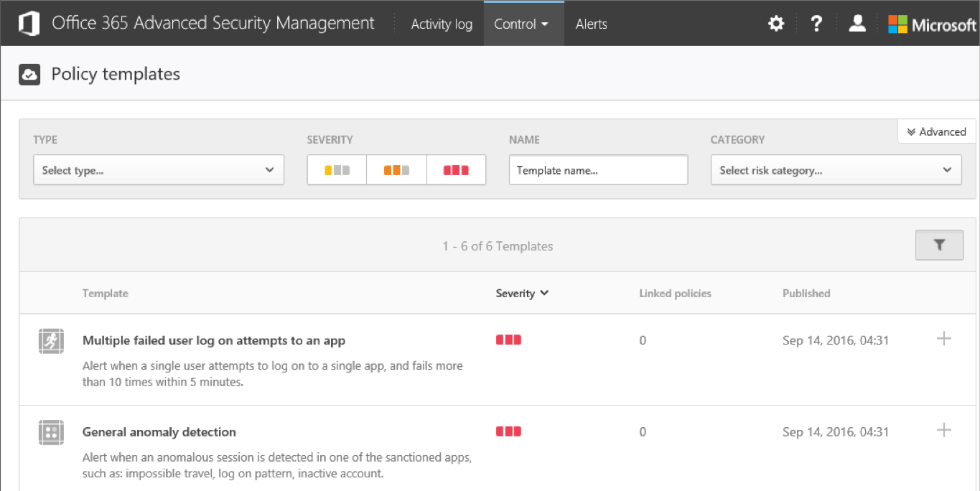This screenshot has height=491, width=980.
Task: Go to the Alerts tab
Action: coord(592,24)
